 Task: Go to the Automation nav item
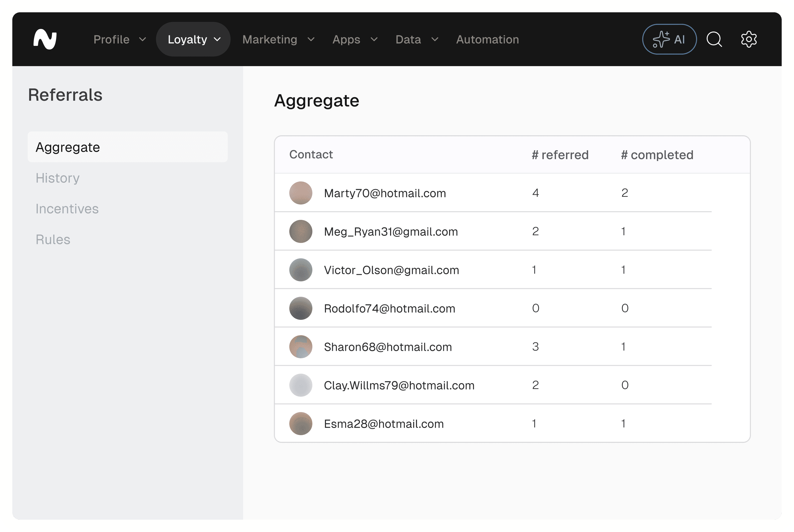[488, 39]
